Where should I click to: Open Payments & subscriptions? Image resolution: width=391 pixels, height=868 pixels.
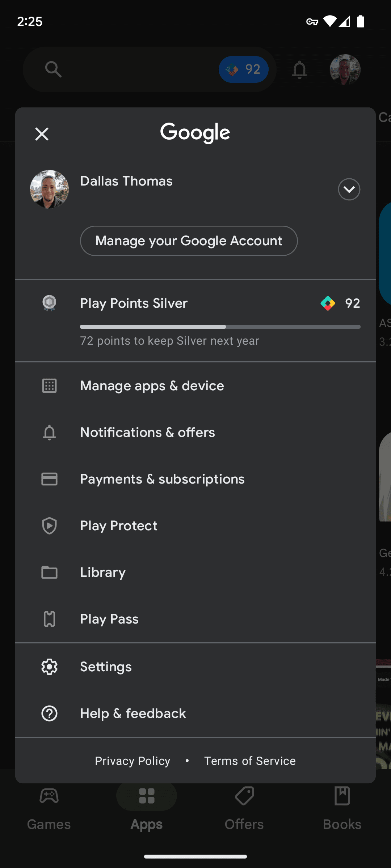click(195, 479)
